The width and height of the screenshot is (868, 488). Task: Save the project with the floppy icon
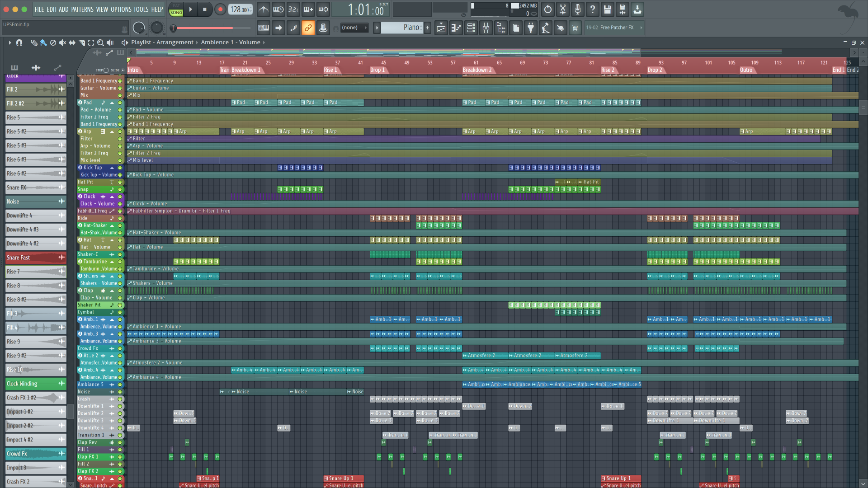608,9
